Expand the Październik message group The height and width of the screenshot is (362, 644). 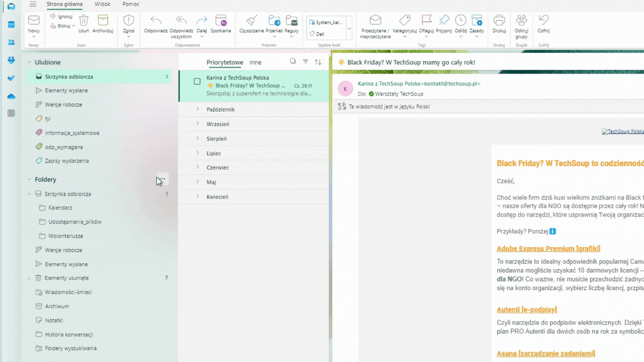pos(198,109)
